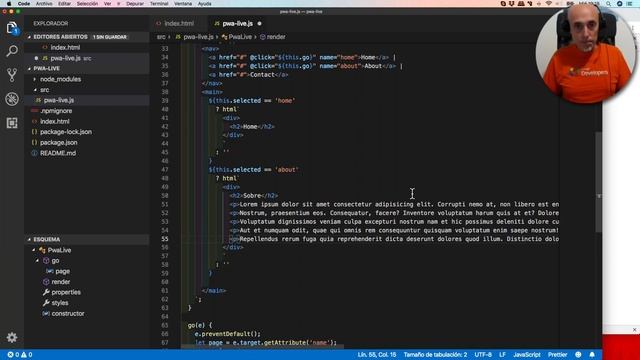Collapse the PWA-LIVE folder section
640x360 pixels.
tap(29, 69)
